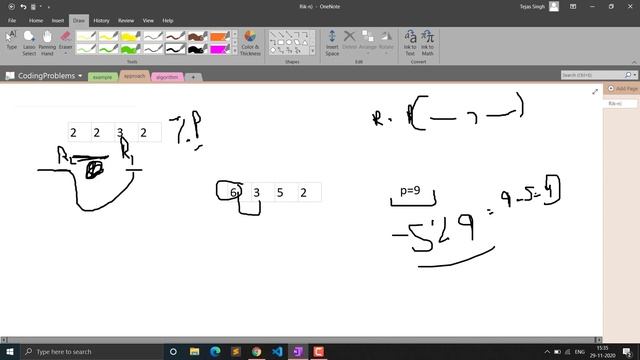Open Google Chrome from the taskbar
The height and width of the screenshot is (360, 640).
pyautogui.click(x=256, y=351)
